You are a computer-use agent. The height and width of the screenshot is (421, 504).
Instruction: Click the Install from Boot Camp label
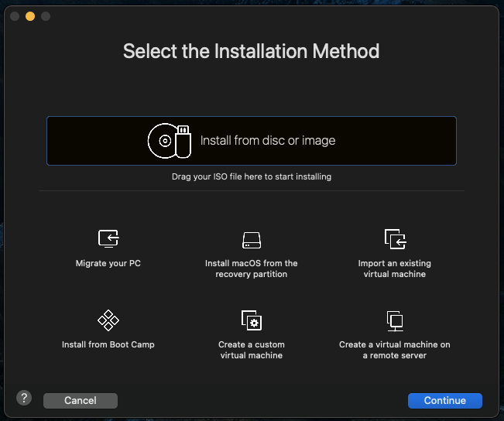(108, 344)
